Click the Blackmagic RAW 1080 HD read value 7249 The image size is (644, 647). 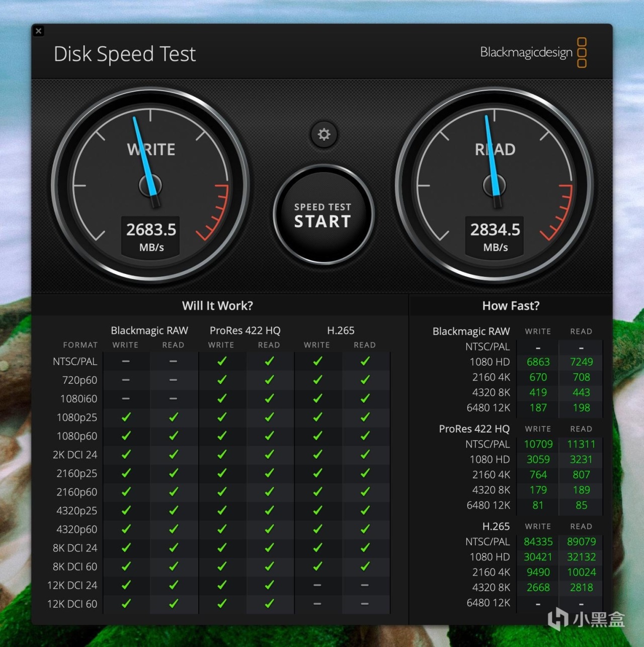pyautogui.click(x=581, y=362)
